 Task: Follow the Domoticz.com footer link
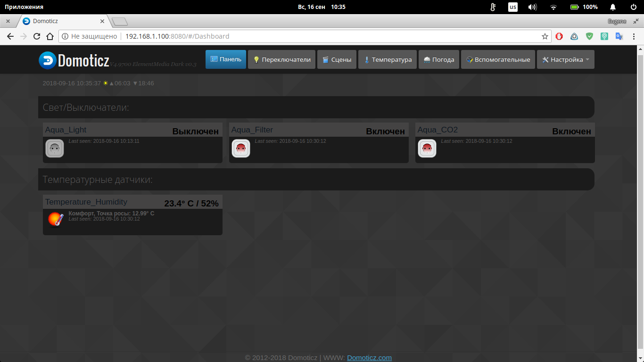pos(369,358)
